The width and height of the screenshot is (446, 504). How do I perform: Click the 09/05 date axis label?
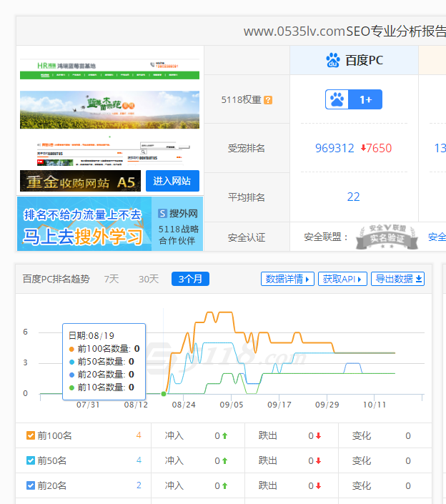pyautogui.click(x=232, y=405)
